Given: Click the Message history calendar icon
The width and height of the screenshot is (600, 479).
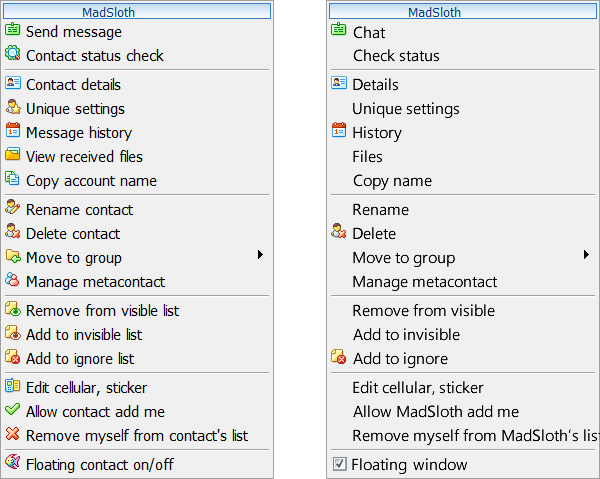Looking at the screenshot, I should 12,132.
